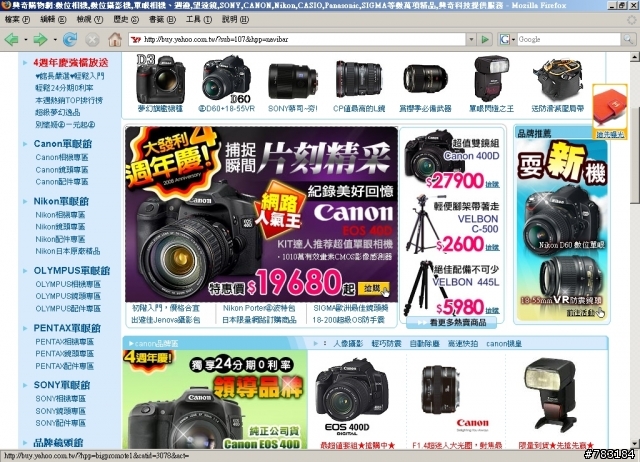Open the D60+18-55VR link
Image resolution: width=640 pixels, height=462 pixels.
click(x=227, y=109)
